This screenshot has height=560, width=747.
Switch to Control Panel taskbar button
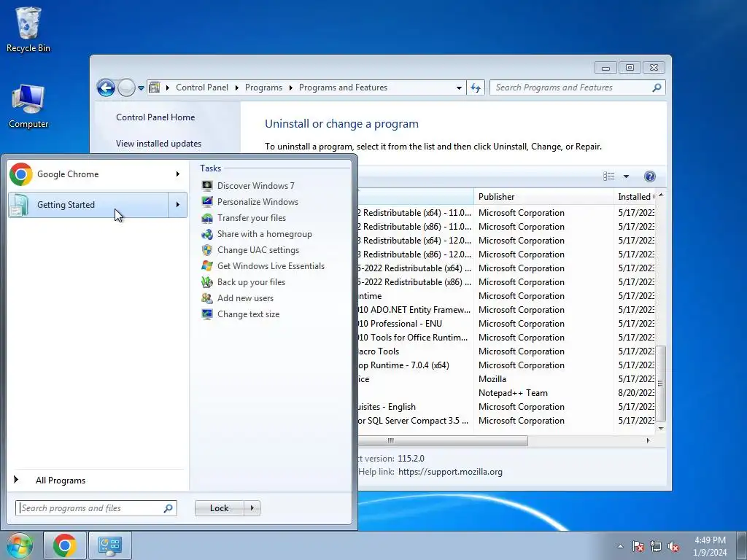pos(110,545)
